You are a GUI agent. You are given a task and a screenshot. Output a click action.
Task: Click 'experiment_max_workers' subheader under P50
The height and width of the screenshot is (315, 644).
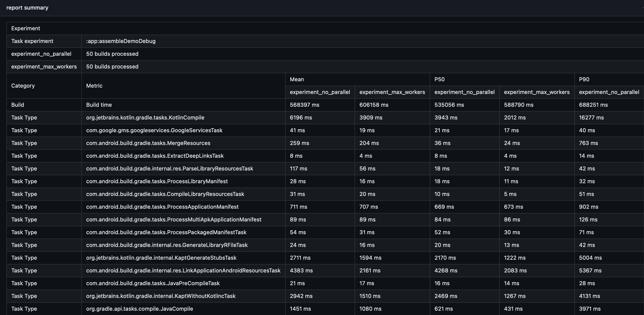pos(537,92)
